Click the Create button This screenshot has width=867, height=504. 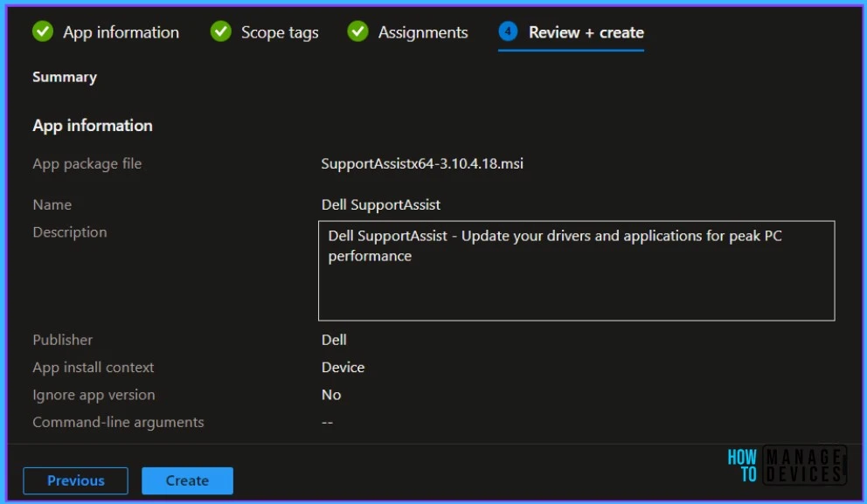(x=187, y=480)
